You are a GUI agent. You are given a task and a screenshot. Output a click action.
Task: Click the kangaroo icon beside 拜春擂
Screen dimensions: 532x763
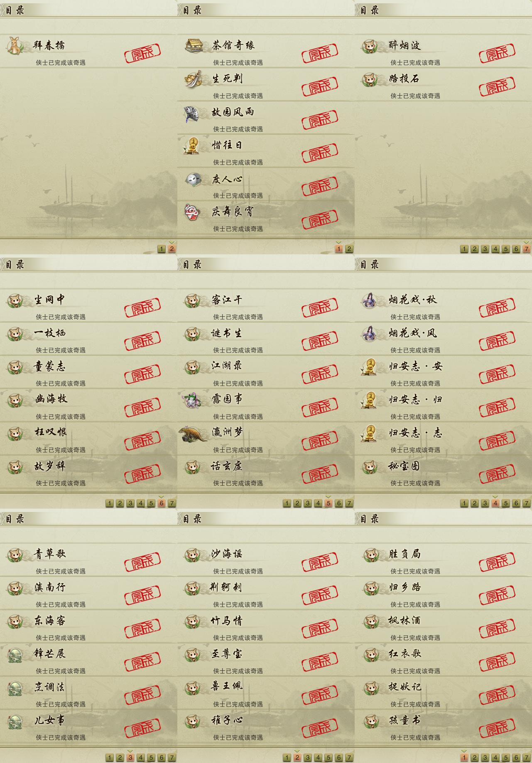click(15, 46)
